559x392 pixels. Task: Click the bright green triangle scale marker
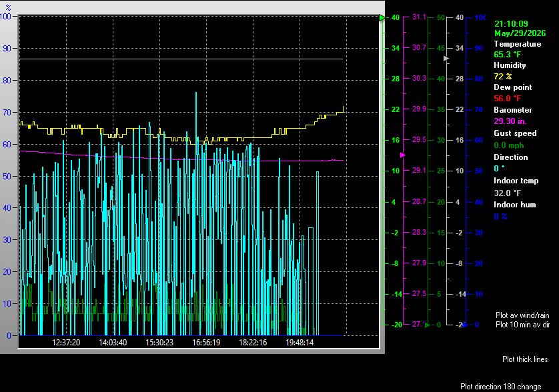pyautogui.click(x=382, y=17)
